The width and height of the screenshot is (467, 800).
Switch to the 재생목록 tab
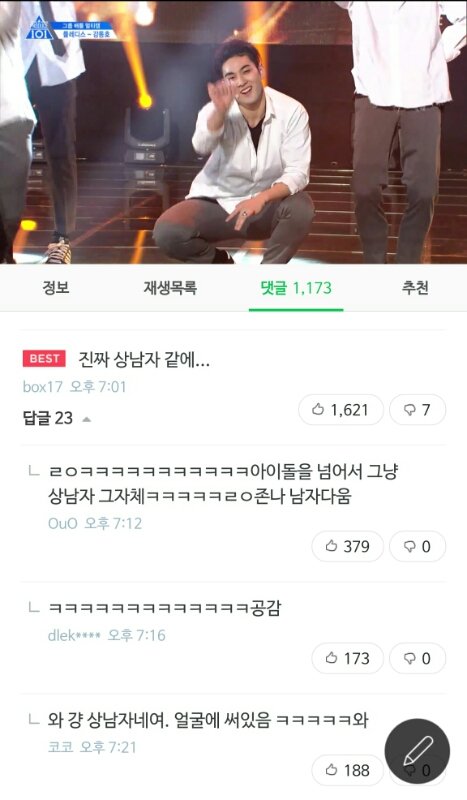(170, 288)
